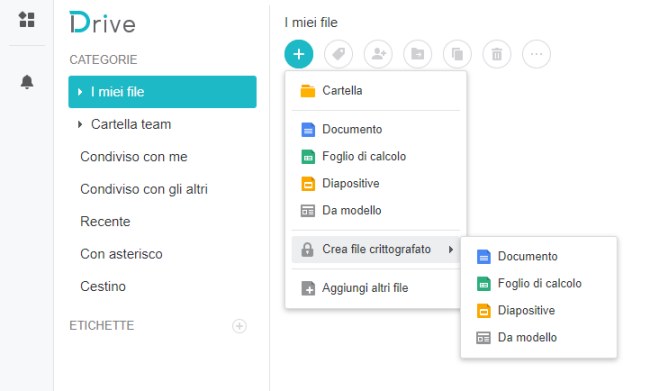Go to Cestino in the sidebar
Screen dimensions: 650x391
click(103, 287)
